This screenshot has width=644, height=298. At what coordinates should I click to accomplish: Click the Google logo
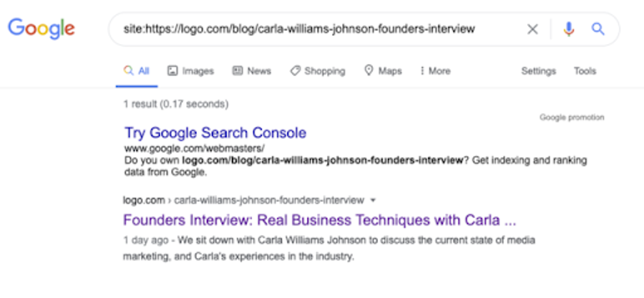tap(42, 29)
